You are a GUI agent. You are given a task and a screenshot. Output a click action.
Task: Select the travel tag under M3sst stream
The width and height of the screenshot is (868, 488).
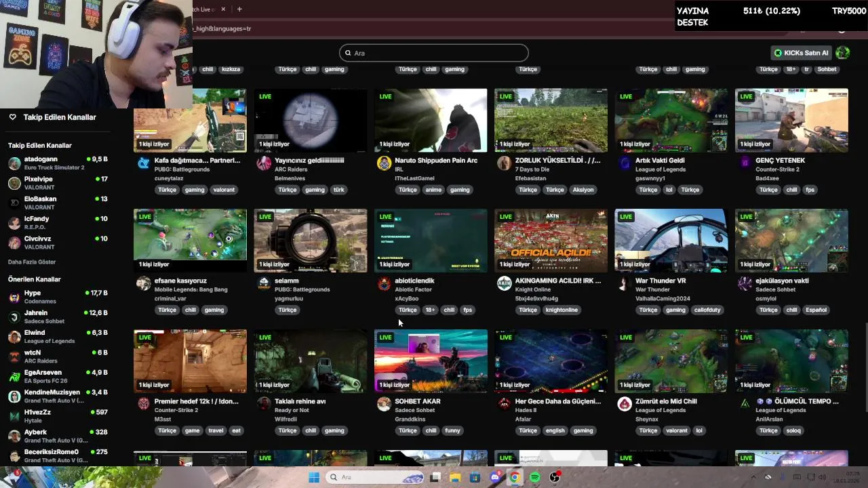[x=216, y=430]
